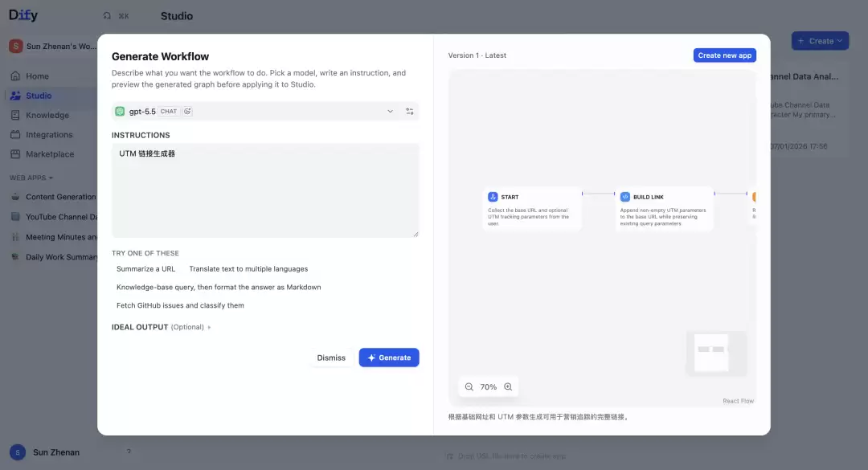868x470 pixels.
Task: Click the START node user icon
Action: [493, 197]
